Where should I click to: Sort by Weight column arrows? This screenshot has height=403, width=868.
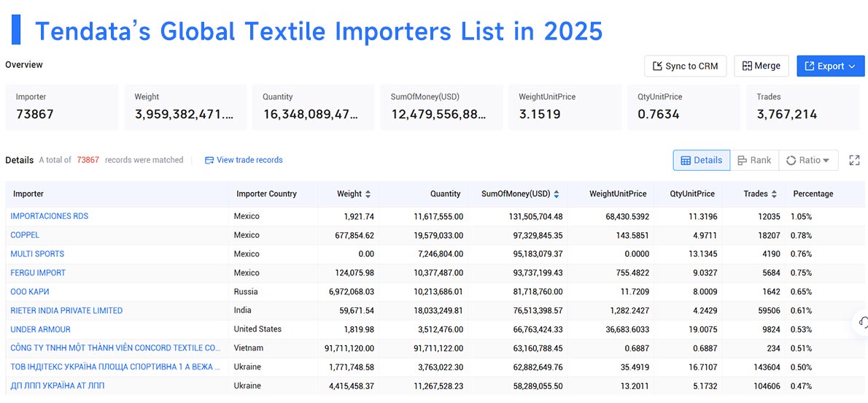tap(368, 194)
